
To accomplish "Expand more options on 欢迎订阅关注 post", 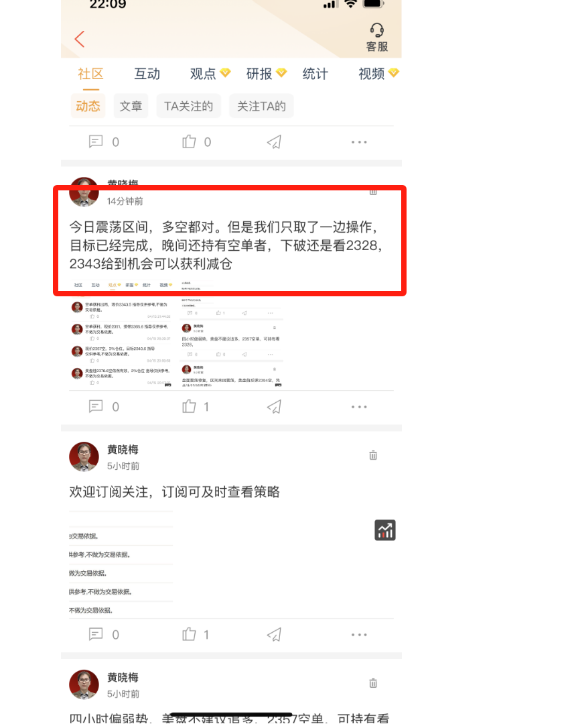I will [x=359, y=635].
